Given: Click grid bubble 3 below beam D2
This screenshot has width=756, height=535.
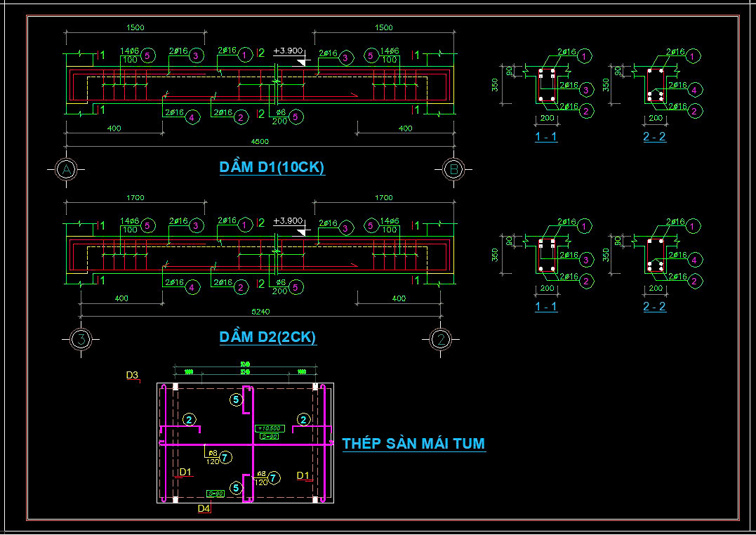Looking at the screenshot, I should [x=81, y=338].
